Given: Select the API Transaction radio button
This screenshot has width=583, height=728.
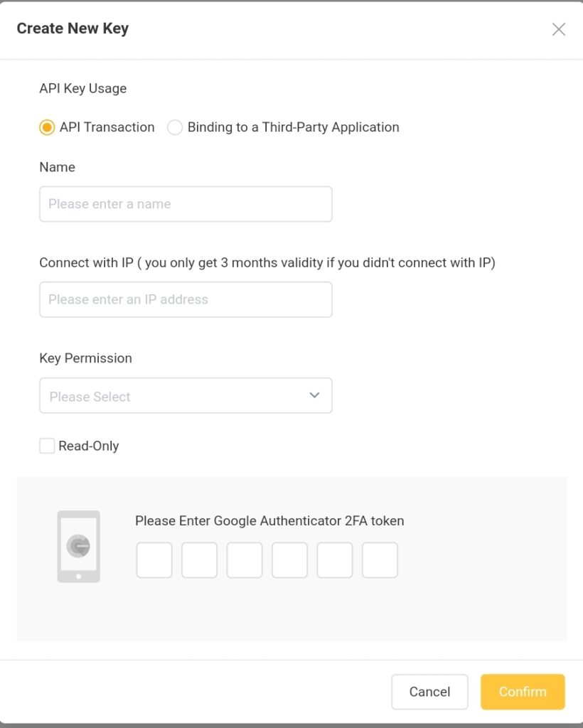Looking at the screenshot, I should click(47, 127).
